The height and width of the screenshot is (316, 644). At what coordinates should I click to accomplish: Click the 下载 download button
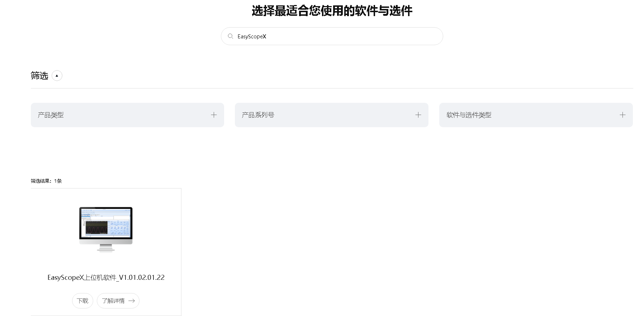[x=82, y=301]
